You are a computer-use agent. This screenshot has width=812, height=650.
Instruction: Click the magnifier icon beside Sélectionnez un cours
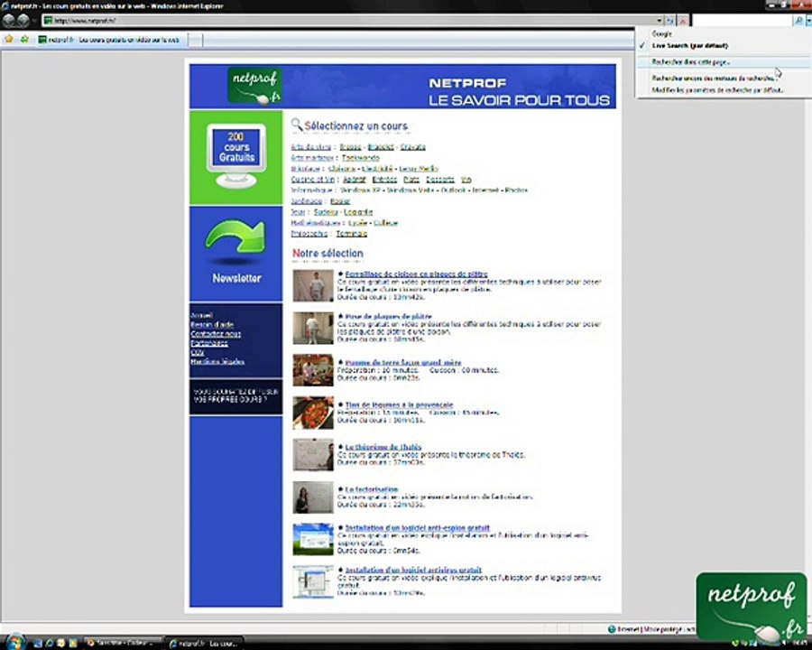[296, 125]
